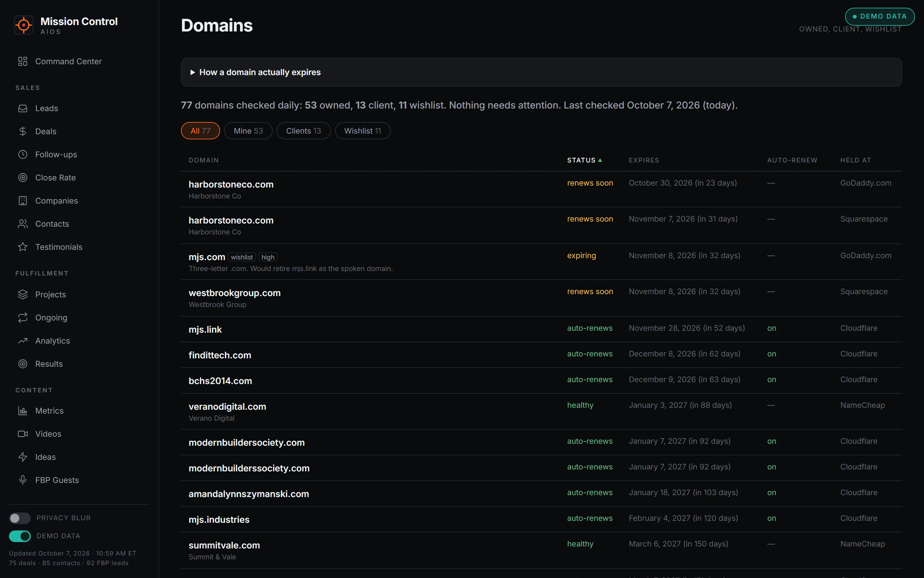Click the wishlist tag on mjs.com
The width and height of the screenshot is (924, 578).
pyautogui.click(x=242, y=257)
